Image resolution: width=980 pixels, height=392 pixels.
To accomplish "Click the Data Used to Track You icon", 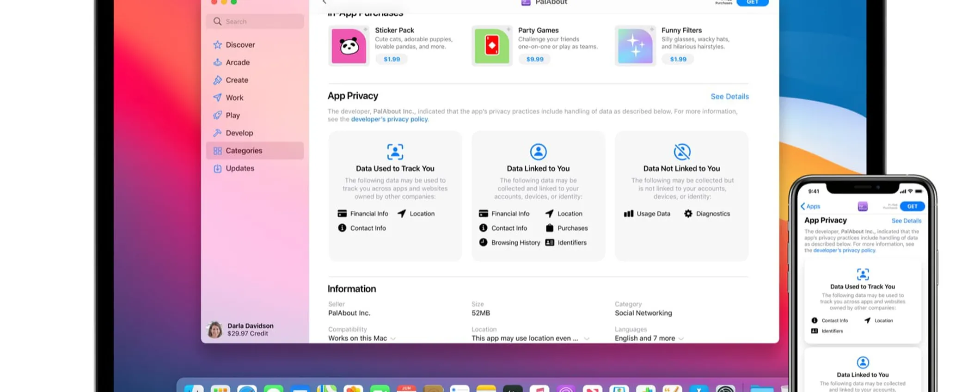I will 395,152.
